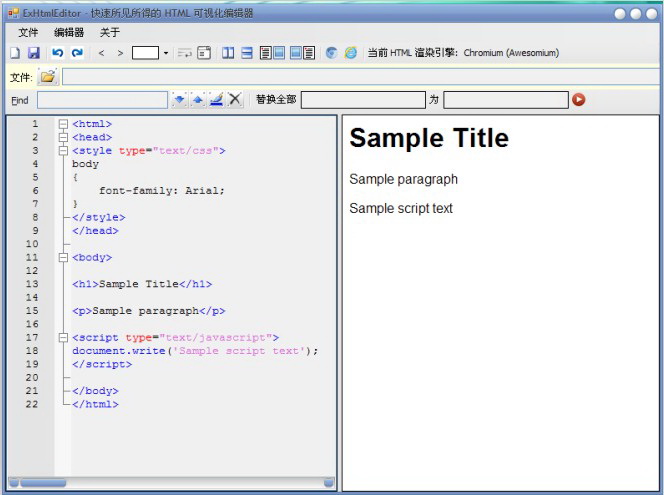Viewport: 664px width, 495px height.
Task: Switch to Internet Explorer rendering engine
Action: point(351,53)
